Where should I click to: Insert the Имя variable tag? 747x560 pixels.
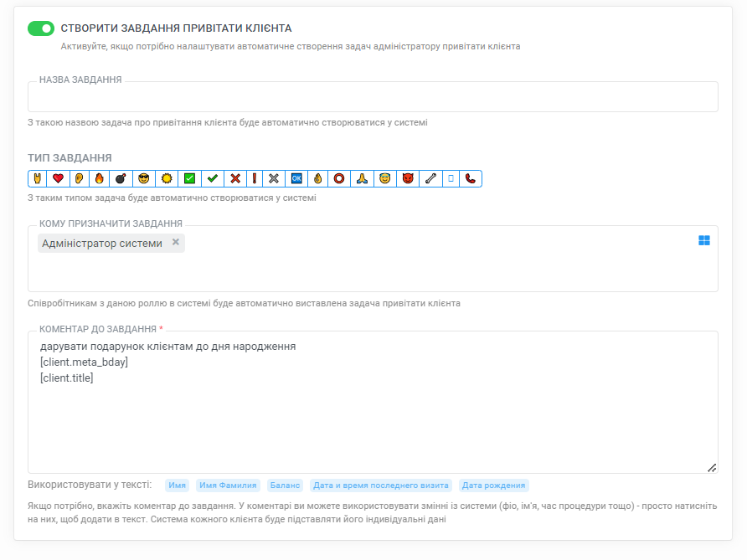pyautogui.click(x=177, y=486)
